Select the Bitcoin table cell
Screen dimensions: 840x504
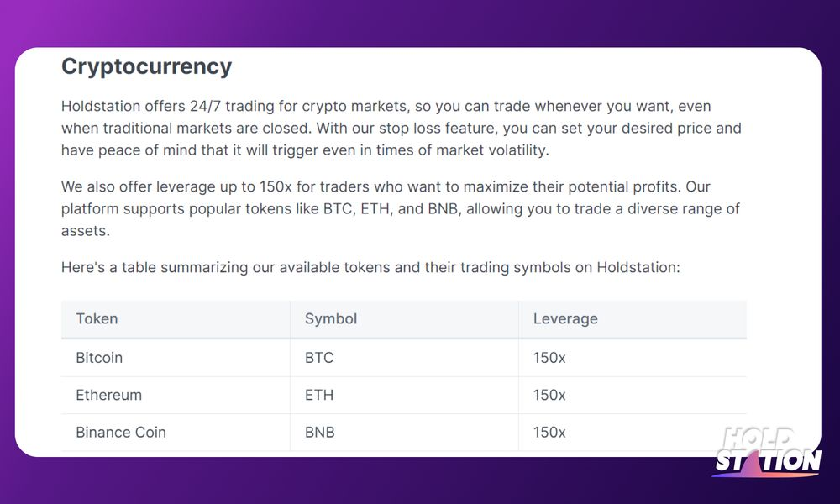pos(176,358)
